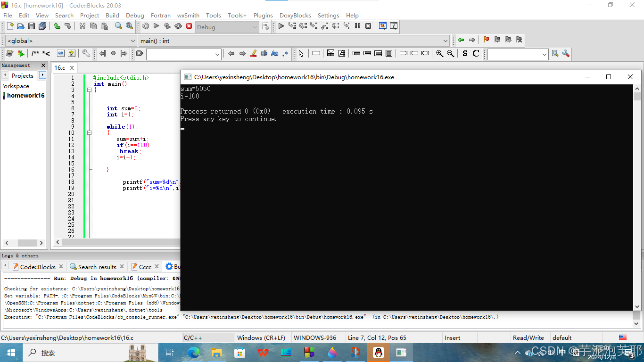Image resolution: width=644 pixels, height=362 pixels.
Task: Click the Save all files icon
Action: click(x=42, y=26)
